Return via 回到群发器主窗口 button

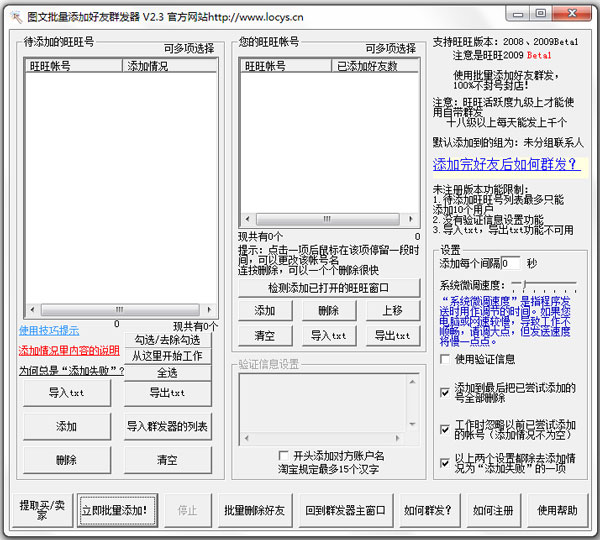(x=346, y=510)
